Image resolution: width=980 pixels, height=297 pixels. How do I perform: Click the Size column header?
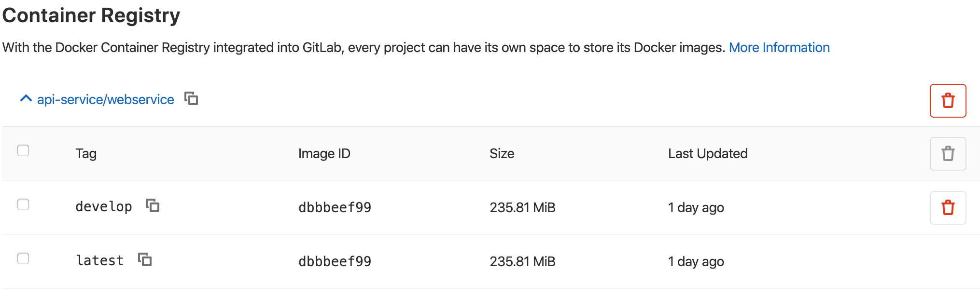(502, 154)
